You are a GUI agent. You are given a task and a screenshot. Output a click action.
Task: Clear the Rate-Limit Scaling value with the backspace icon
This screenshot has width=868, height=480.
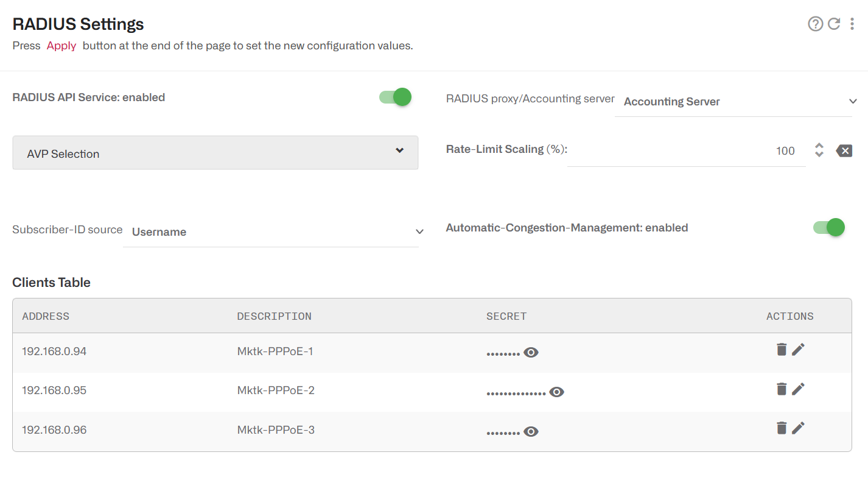[844, 150]
